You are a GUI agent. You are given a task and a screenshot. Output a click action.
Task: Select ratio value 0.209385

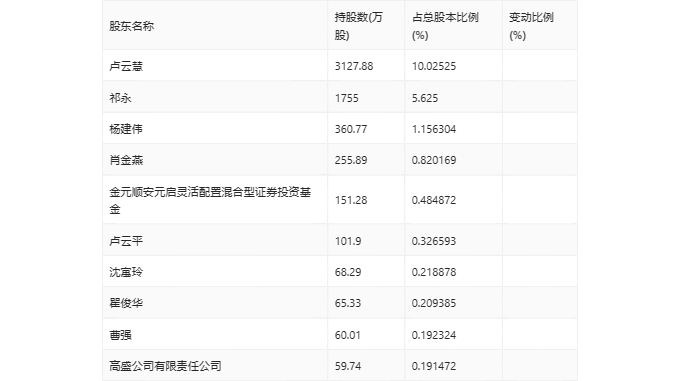click(434, 303)
